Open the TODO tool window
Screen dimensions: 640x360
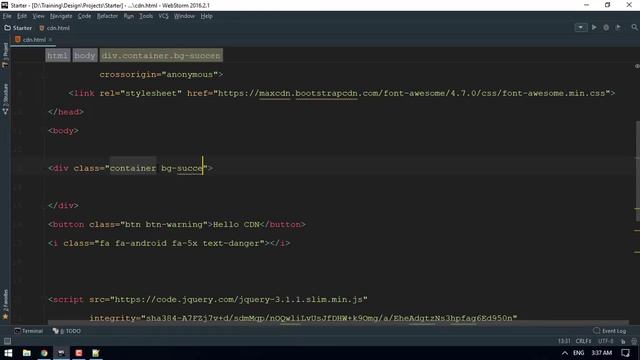(67, 331)
